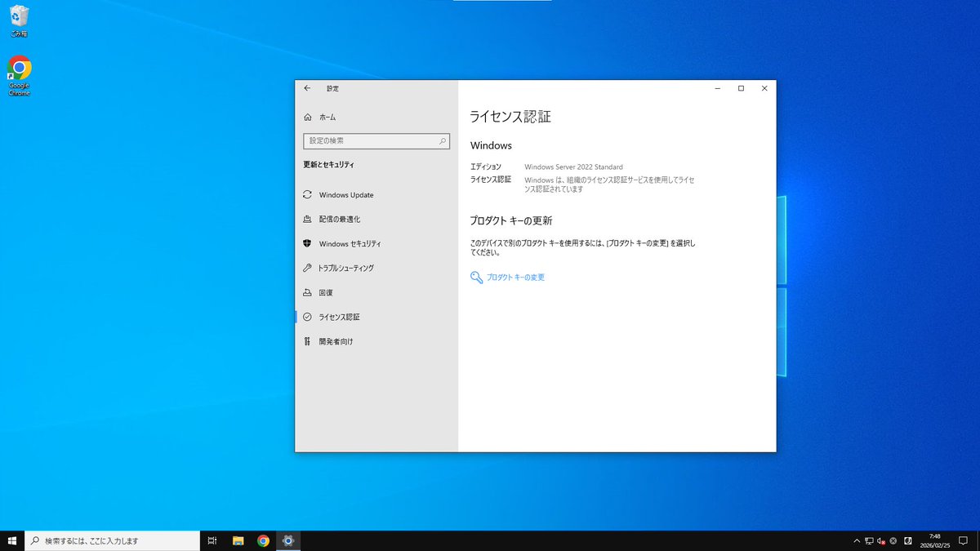Screen dimensions: 980x551
Task: Open the ホーム home page
Action: coord(376,118)
